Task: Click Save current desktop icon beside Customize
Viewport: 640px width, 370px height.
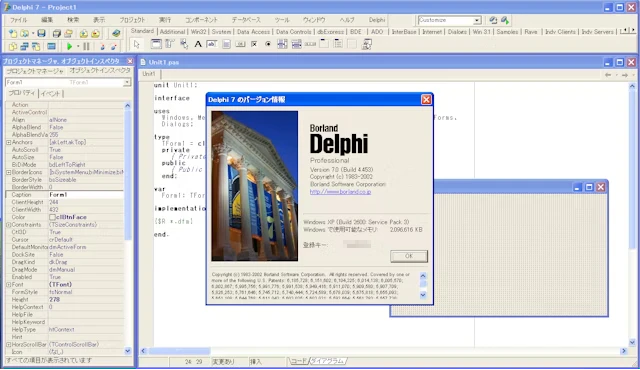Action: point(493,20)
